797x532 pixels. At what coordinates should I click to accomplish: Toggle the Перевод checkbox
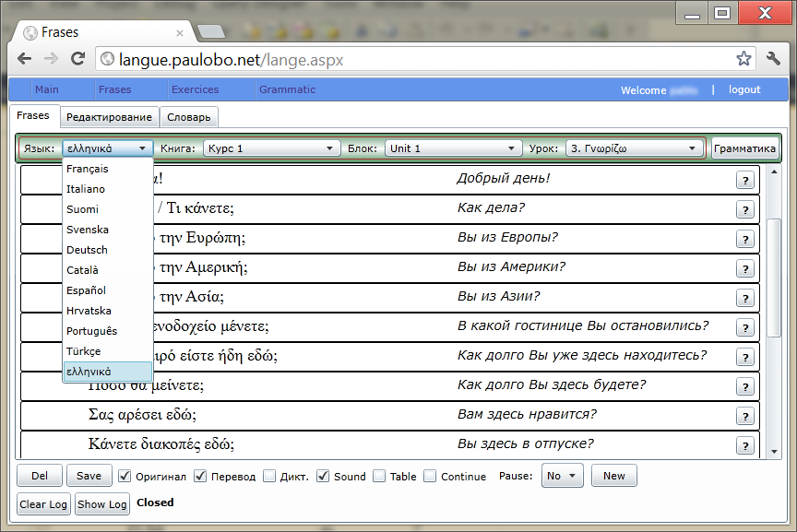click(x=200, y=476)
